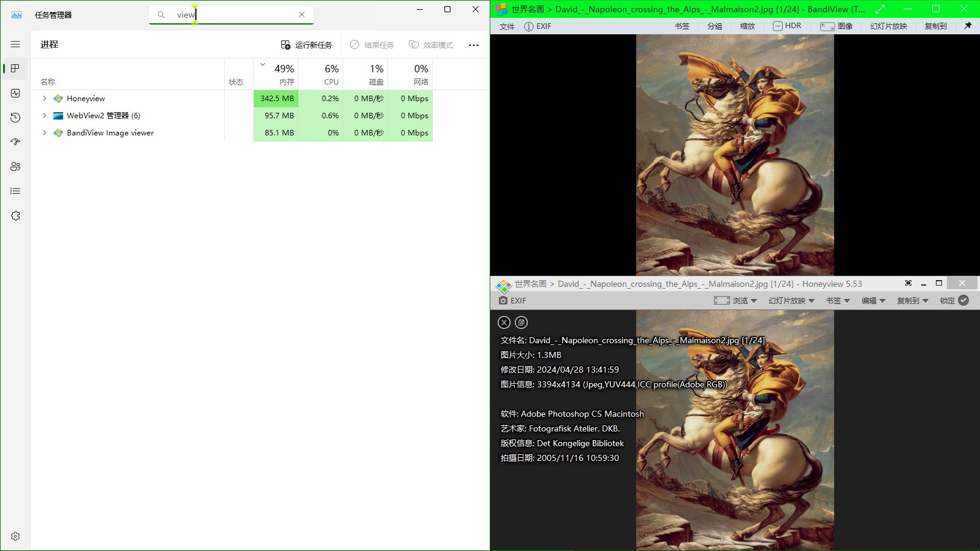Open Honeyview 浏览 view dropdown

[x=735, y=301]
